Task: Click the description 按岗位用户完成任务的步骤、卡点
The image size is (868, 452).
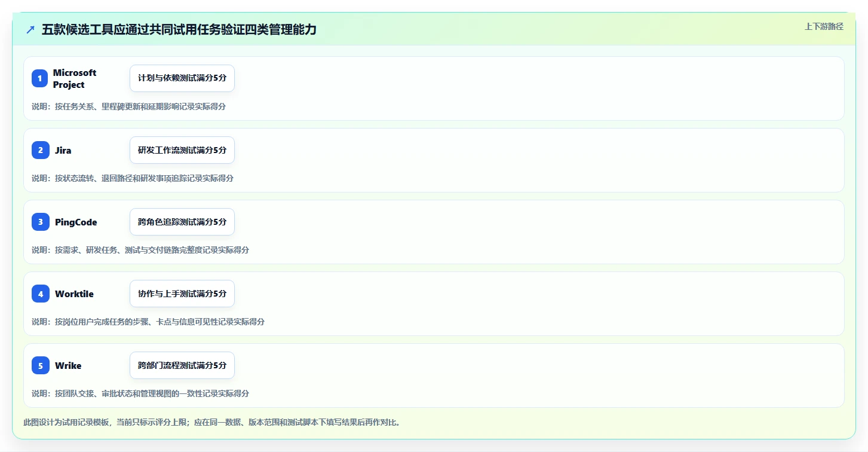Action: click(113, 322)
